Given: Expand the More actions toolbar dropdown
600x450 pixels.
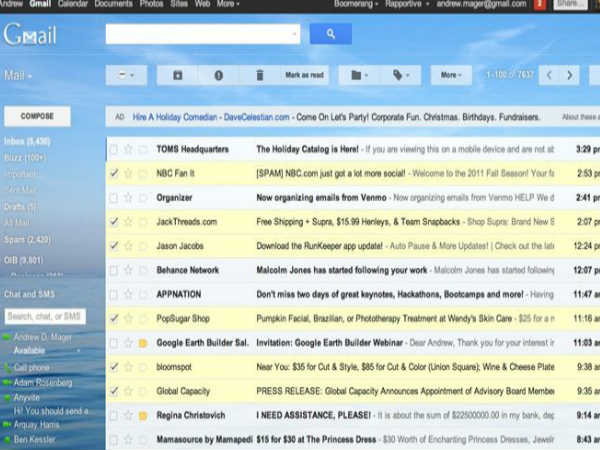Looking at the screenshot, I should (451, 75).
